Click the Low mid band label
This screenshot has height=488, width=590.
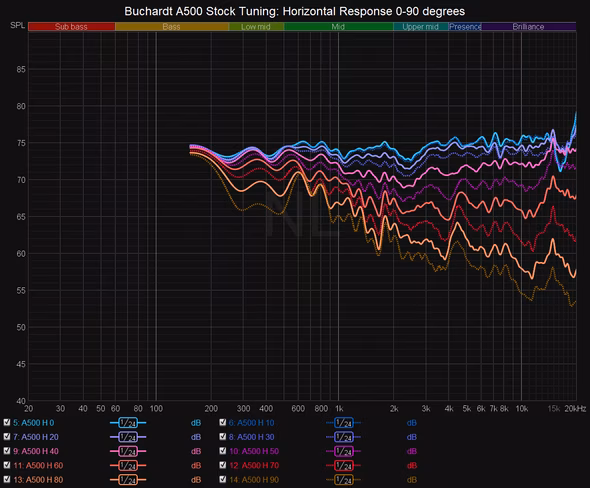[256, 27]
